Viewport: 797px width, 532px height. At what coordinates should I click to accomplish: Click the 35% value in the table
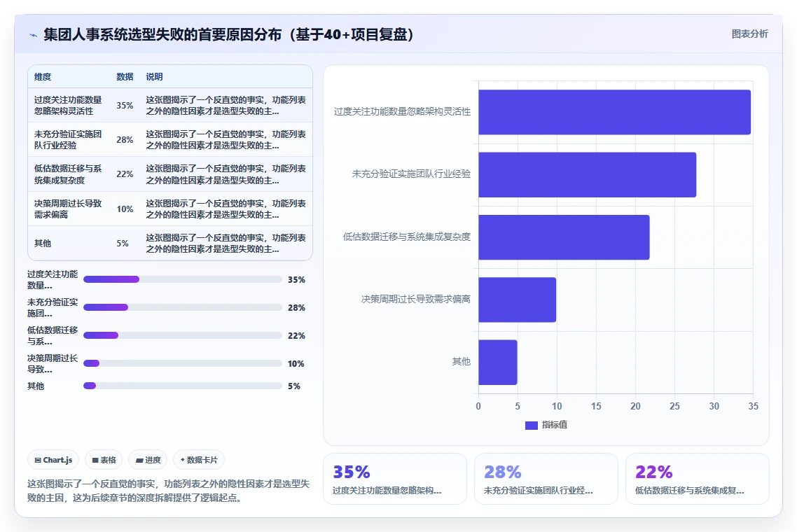point(125,106)
